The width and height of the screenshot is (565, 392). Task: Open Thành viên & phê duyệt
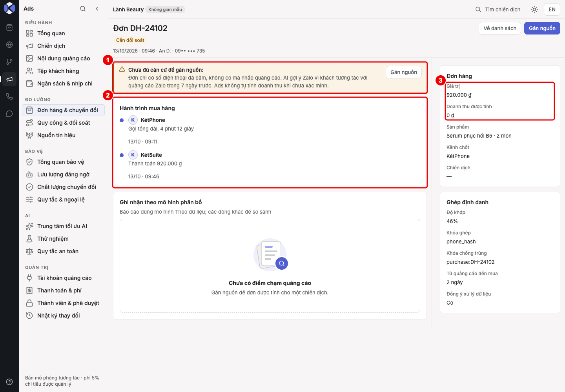pyautogui.click(x=63, y=303)
